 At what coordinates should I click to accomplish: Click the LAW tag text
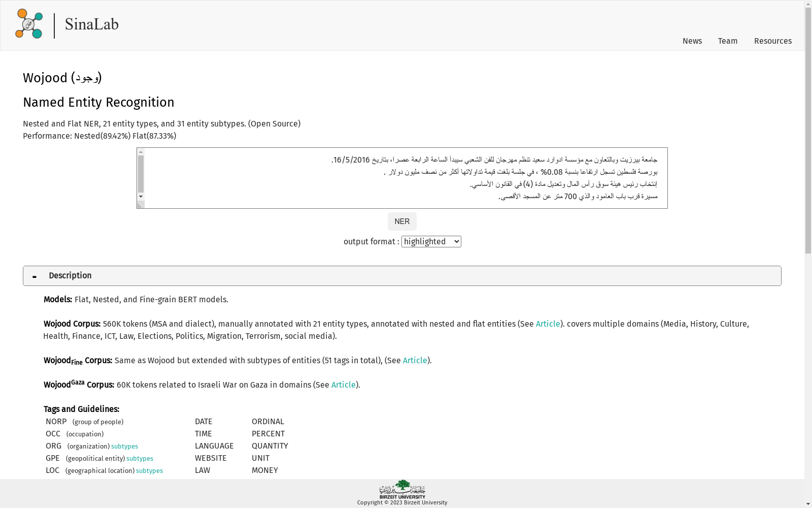(202, 470)
